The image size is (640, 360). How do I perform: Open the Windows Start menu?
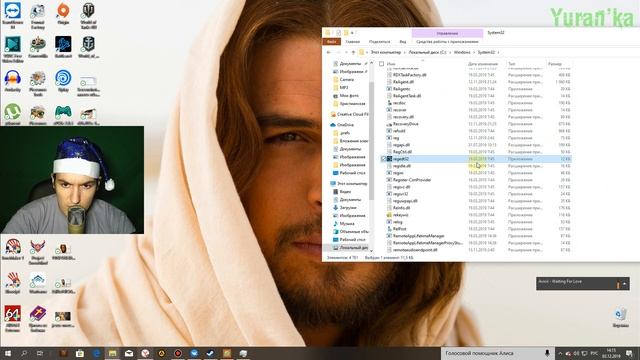click(x=7, y=353)
